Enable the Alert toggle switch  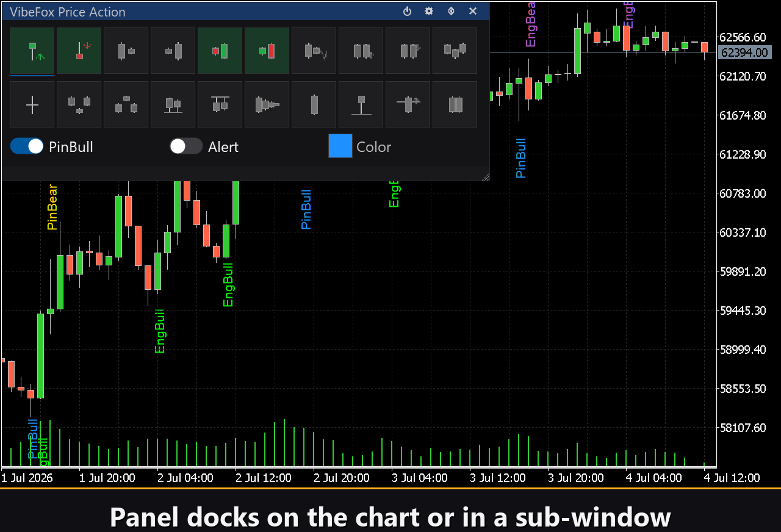(x=186, y=146)
